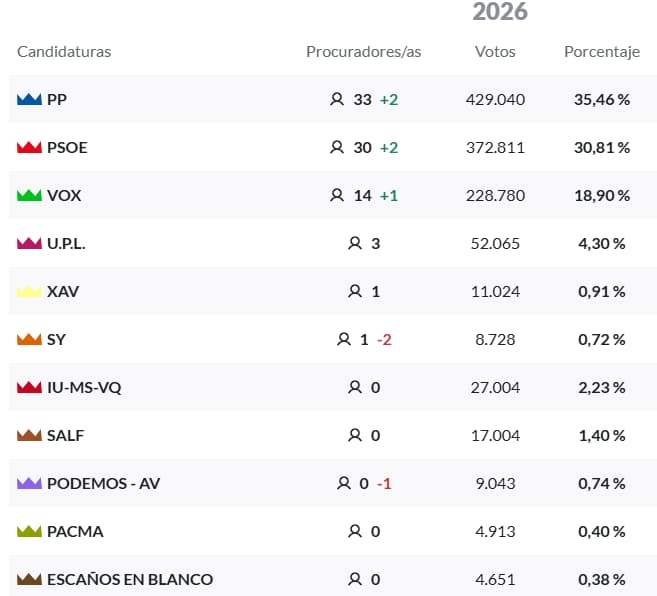Click the orange SY crown icon

(29, 340)
